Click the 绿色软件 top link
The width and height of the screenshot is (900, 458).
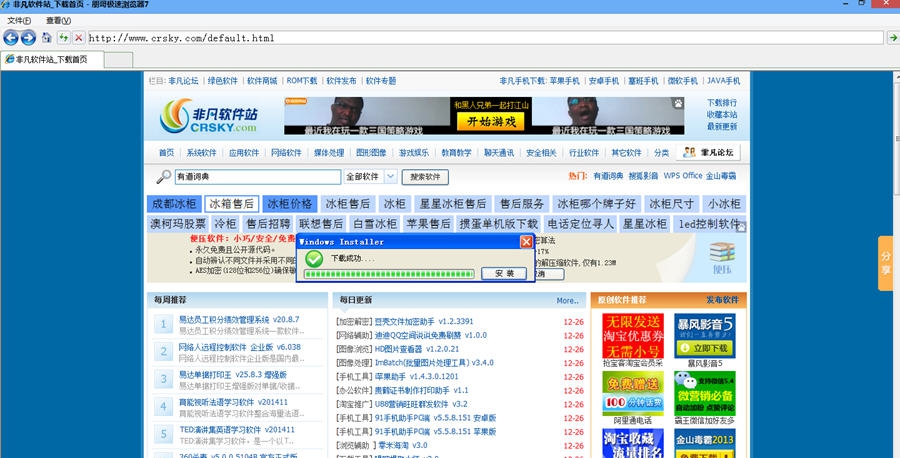click(223, 81)
